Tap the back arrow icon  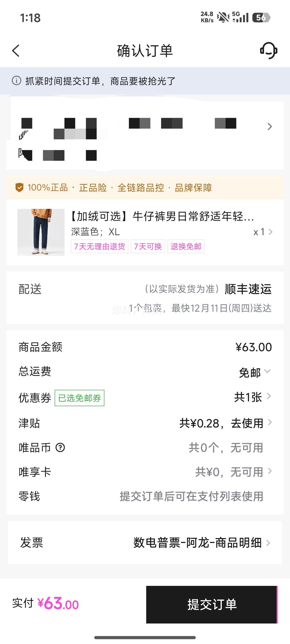pyautogui.click(x=16, y=51)
